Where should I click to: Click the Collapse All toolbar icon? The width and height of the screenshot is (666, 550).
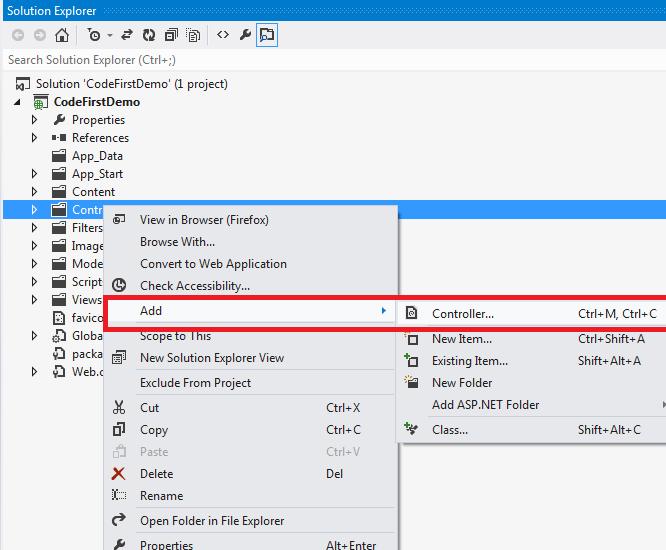[171, 35]
